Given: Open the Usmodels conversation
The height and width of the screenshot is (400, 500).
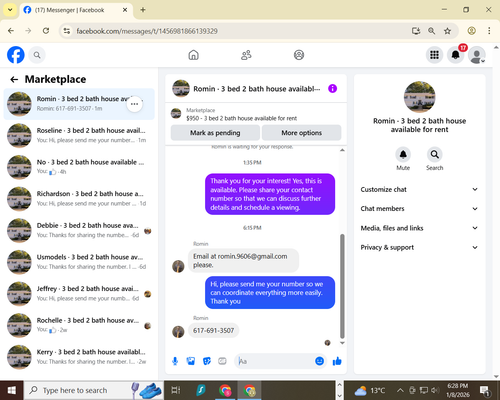Looking at the screenshot, I should click(x=79, y=262).
